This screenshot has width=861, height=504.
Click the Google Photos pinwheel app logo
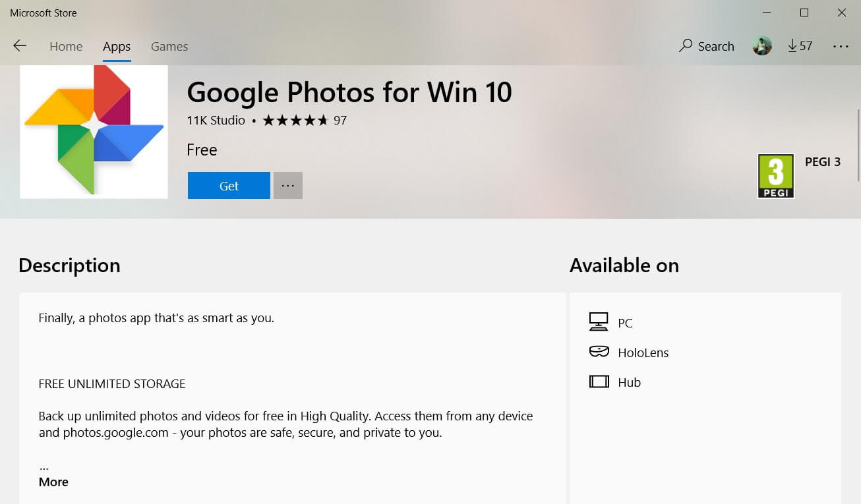click(94, 131)
